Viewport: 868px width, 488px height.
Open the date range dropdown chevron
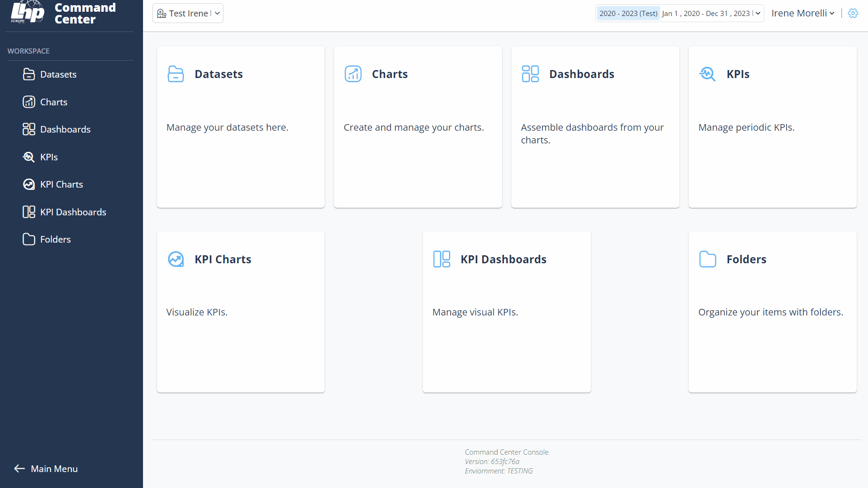click(x=758, y=13)
